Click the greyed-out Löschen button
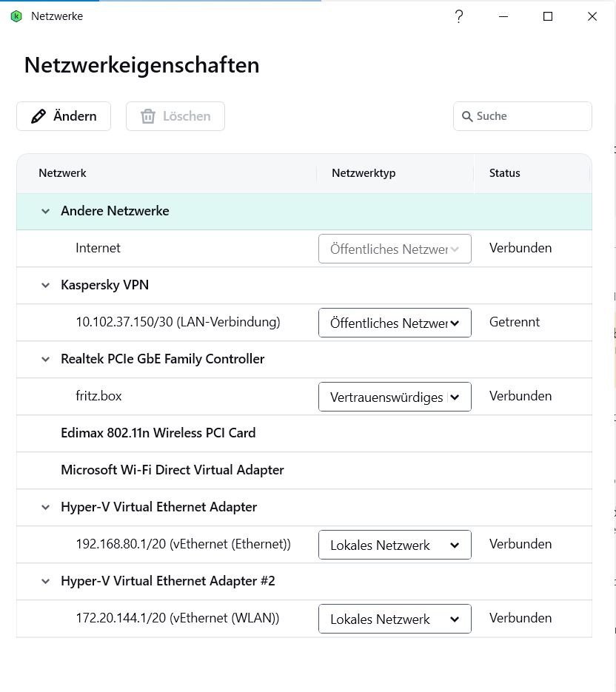The width and height of the screenshot is (616, 692). (x=175, y=116)
